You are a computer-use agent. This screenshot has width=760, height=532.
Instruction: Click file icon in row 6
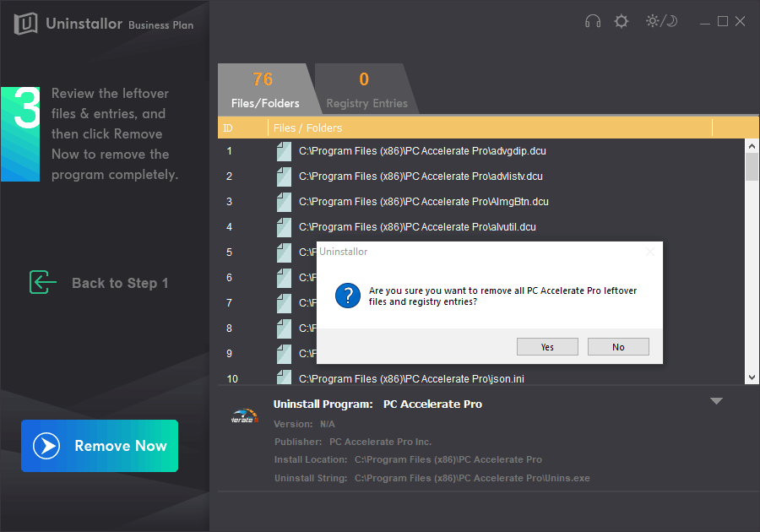coord(284,278)
